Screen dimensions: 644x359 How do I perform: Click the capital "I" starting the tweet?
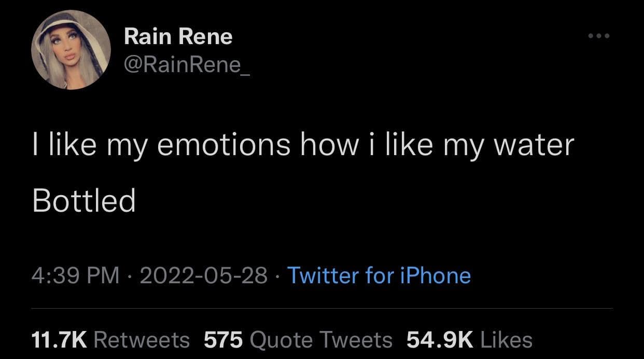pos(35,145)
